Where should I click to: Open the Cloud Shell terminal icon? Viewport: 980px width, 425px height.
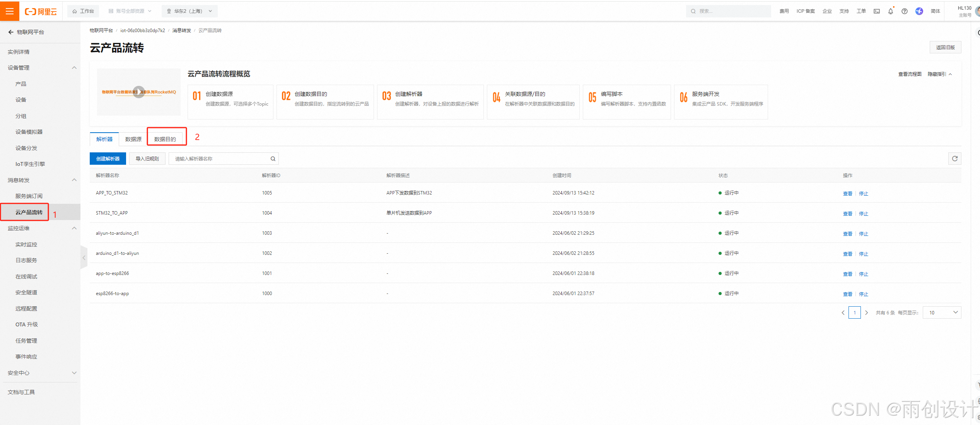[x=877, y=11]
